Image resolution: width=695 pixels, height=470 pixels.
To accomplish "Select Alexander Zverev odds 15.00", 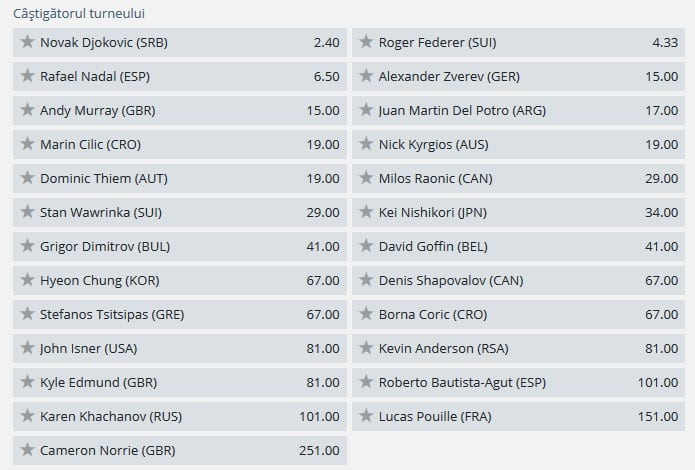I will click(519, 76).
